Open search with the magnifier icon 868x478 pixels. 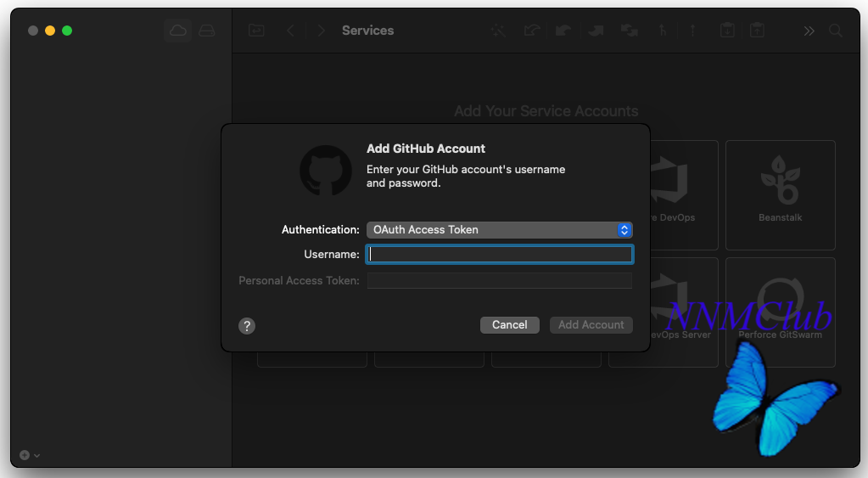coord(836,31)
